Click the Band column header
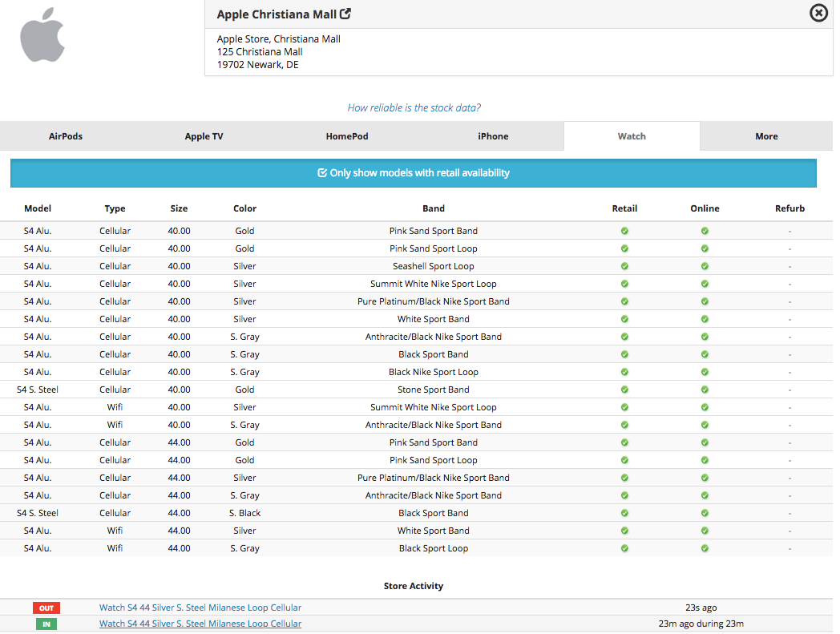Screen dimensions: 840x634 (x=434, y=208)
